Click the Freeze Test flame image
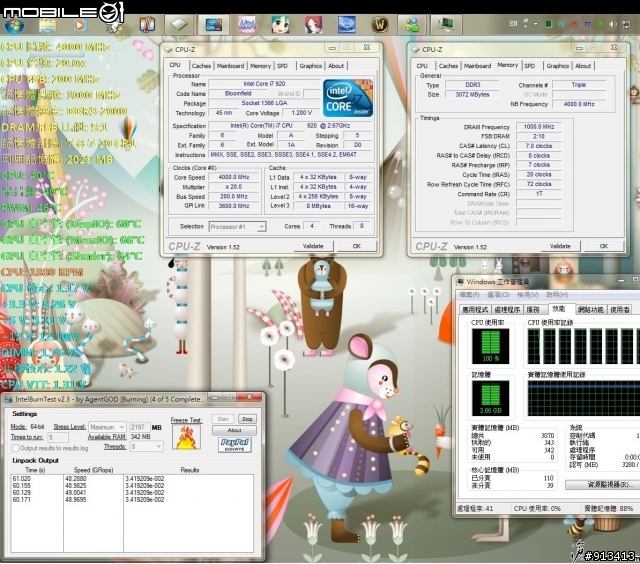640x564 pixels. click(x=186, y=437)
